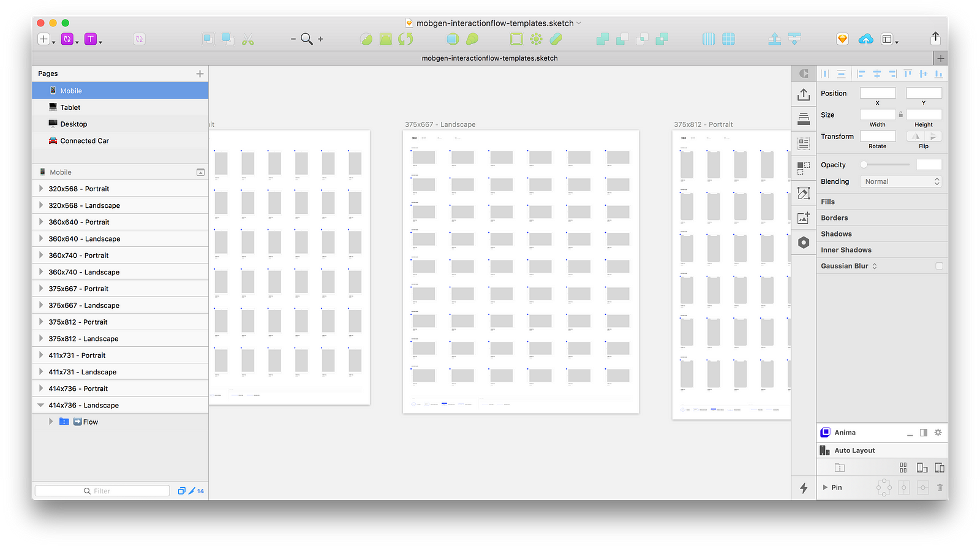980x546 pixels.
Task: Click the Scissors tool icon
Action: tap(247, 39)
